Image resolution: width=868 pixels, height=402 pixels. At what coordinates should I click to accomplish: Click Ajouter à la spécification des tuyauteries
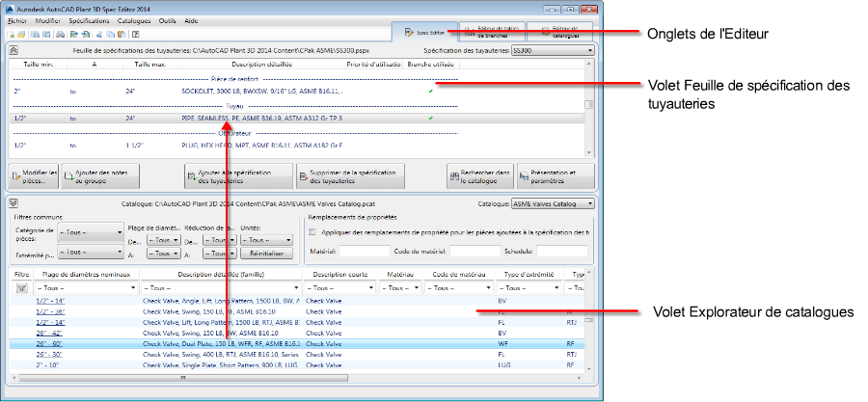pos(238,176)
